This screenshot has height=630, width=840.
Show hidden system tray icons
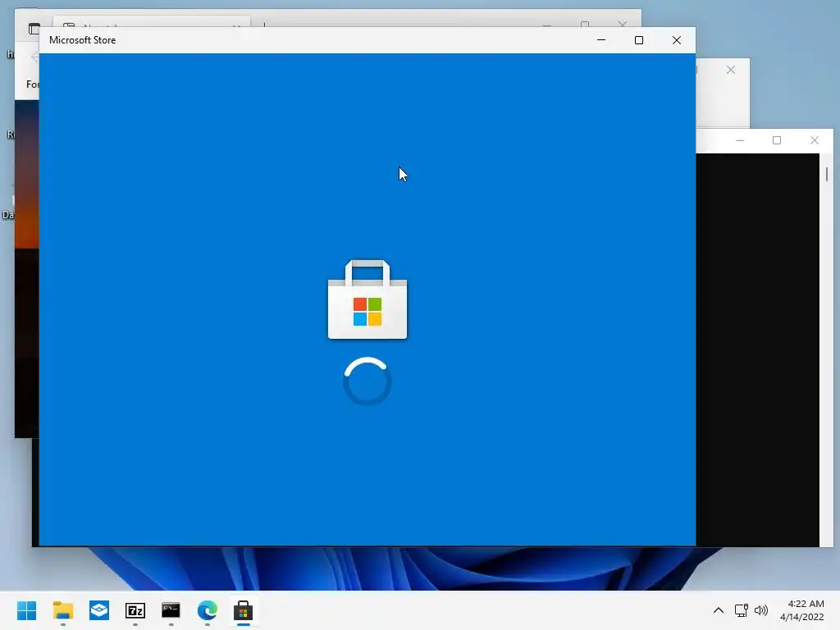[x=719, y=610]
